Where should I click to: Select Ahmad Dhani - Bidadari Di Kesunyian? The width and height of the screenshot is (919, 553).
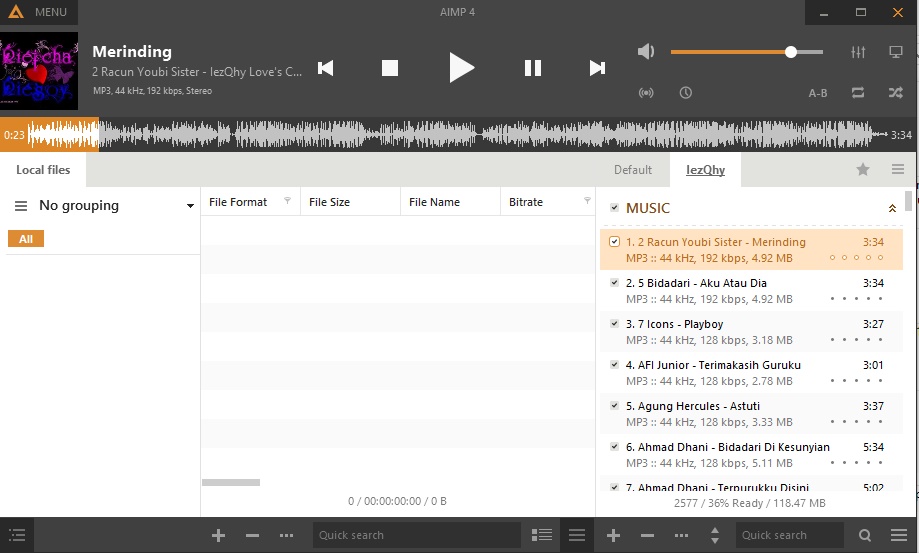(x=751, y=455)
